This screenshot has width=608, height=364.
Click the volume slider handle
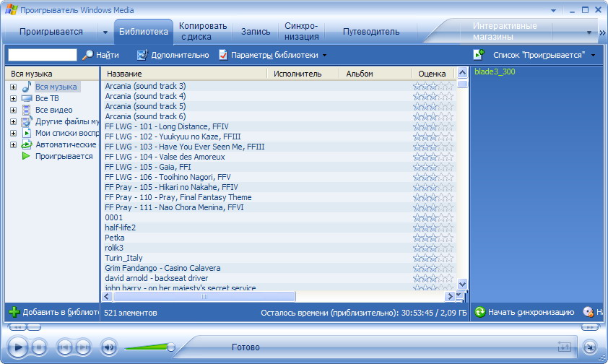(x=170, y=347)
